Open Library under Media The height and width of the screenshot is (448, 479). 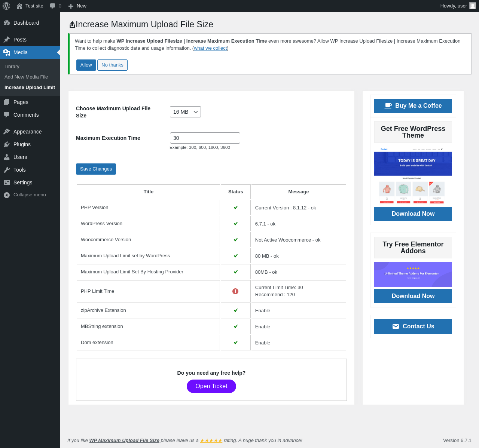12,67
